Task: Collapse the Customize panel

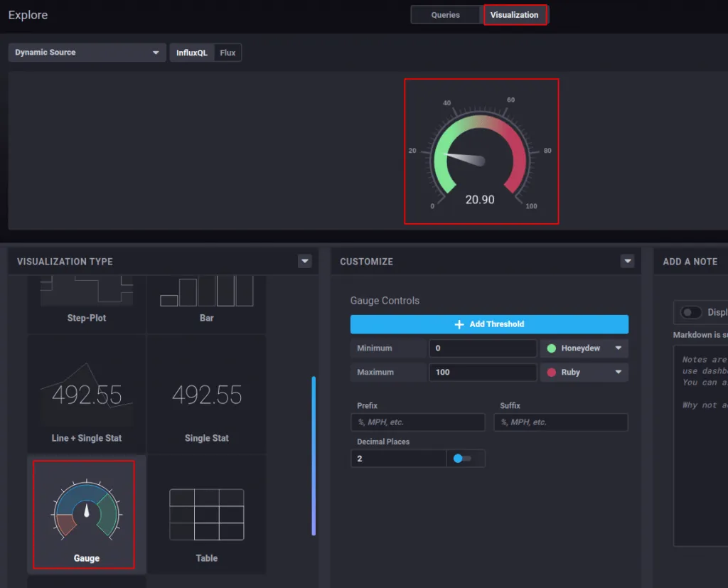Action: 627,262
